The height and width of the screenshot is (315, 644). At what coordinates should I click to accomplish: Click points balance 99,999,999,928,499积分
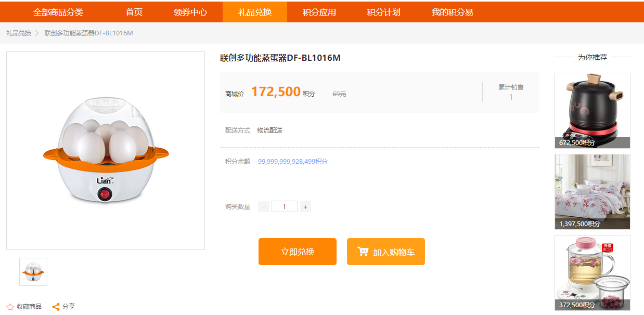[x=293, y=162]
